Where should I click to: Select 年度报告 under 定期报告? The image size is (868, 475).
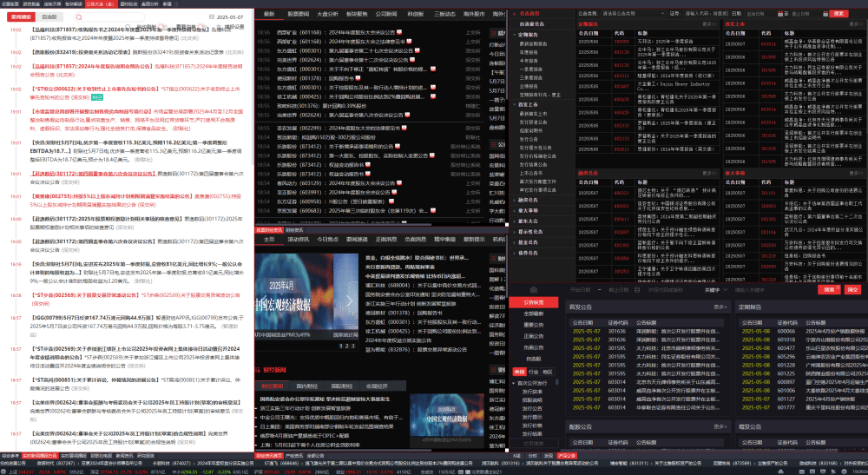(529, 52)
